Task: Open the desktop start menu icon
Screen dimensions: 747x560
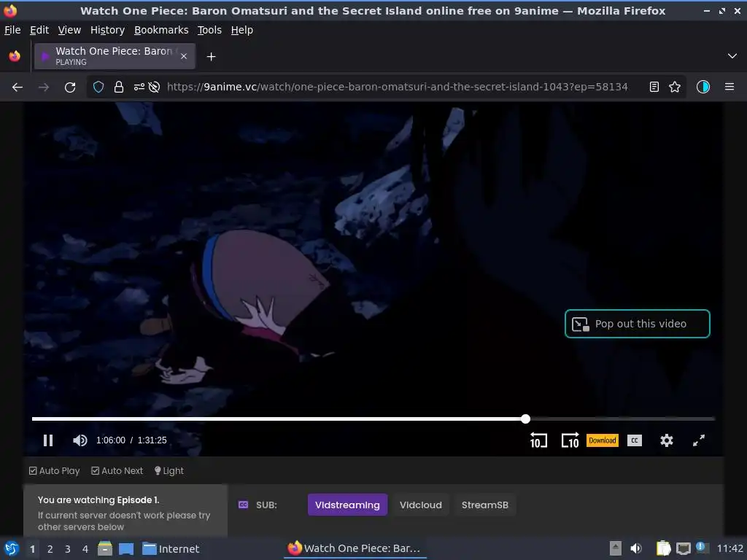Action: click(x=12, y=548)
